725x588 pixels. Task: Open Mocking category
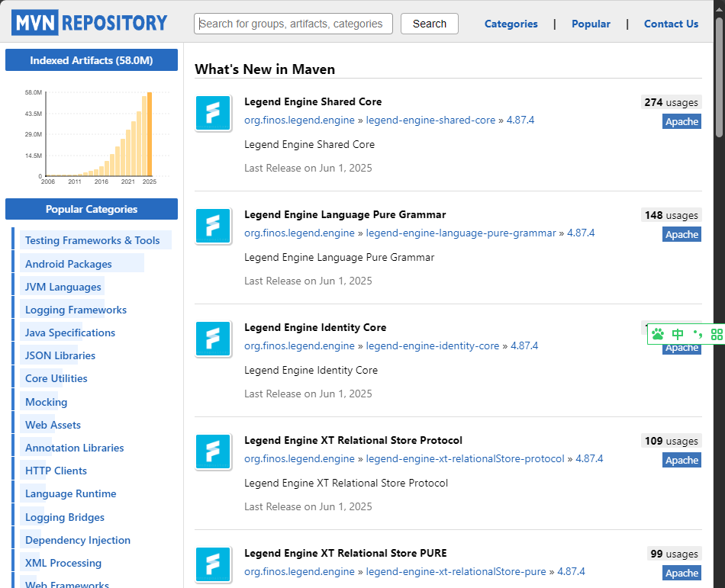pyautogui.click(x=47, y=402)
